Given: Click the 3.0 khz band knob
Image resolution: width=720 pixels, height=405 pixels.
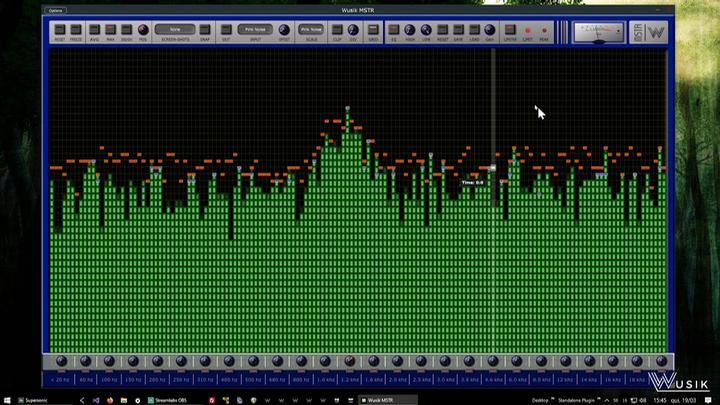Looking at the screenshot, I should pyautogui.click(x=445, y=361).
